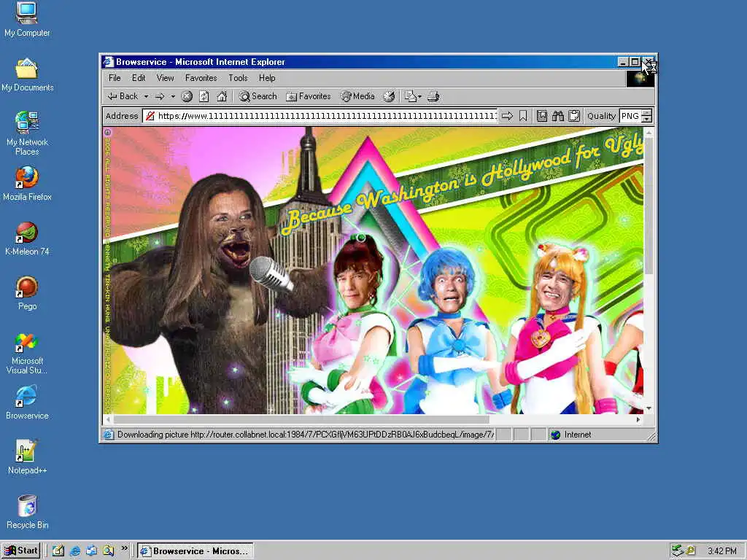Click the bookmark icon beside the Go arrow
The width and height of the screenshot is (747, 560).
(x=523, y=116)
